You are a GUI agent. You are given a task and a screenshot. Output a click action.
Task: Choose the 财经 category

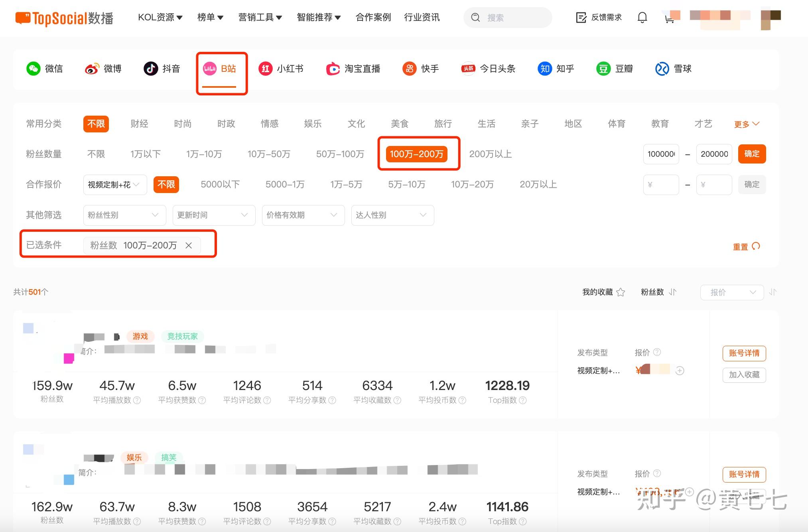click(x=139, y=124)
